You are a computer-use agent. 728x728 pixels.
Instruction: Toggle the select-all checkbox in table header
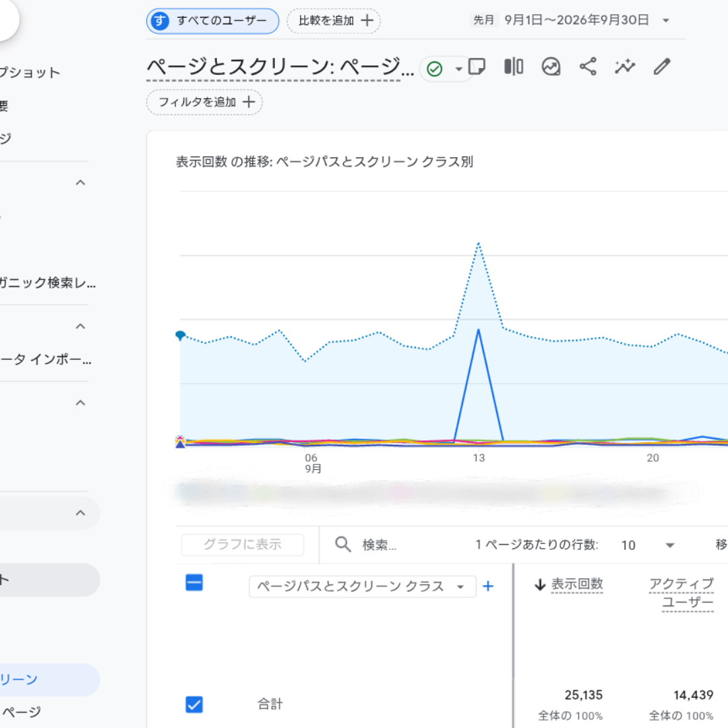tap(194, 582)
